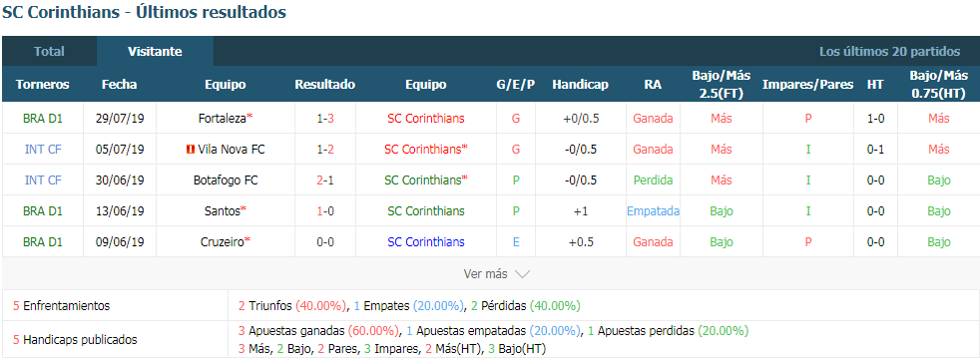Open the Cruzeiro team link

223,242
